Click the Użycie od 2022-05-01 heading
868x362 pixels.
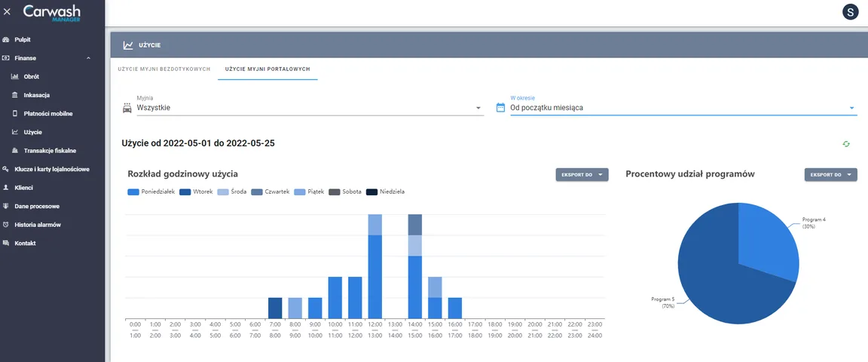point(198,143)
